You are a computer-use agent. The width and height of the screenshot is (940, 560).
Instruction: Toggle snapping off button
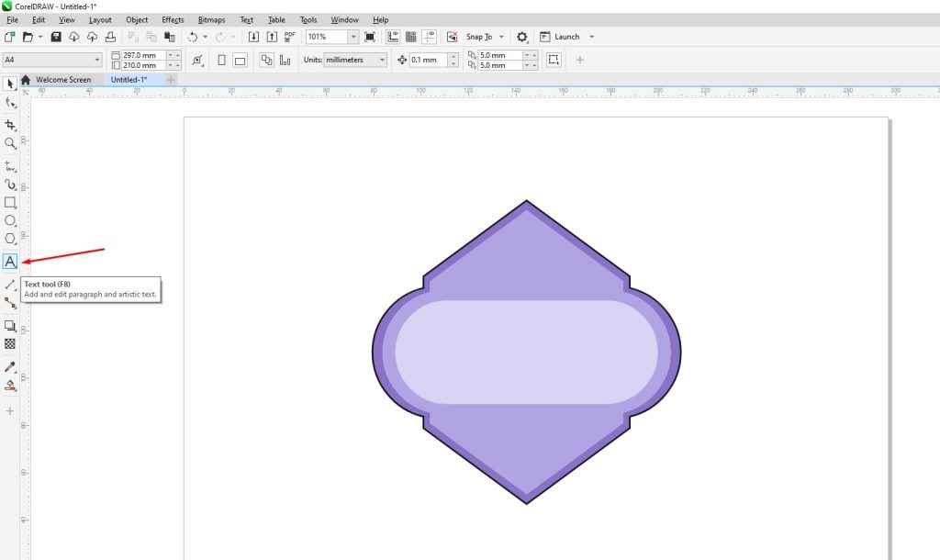452,37
